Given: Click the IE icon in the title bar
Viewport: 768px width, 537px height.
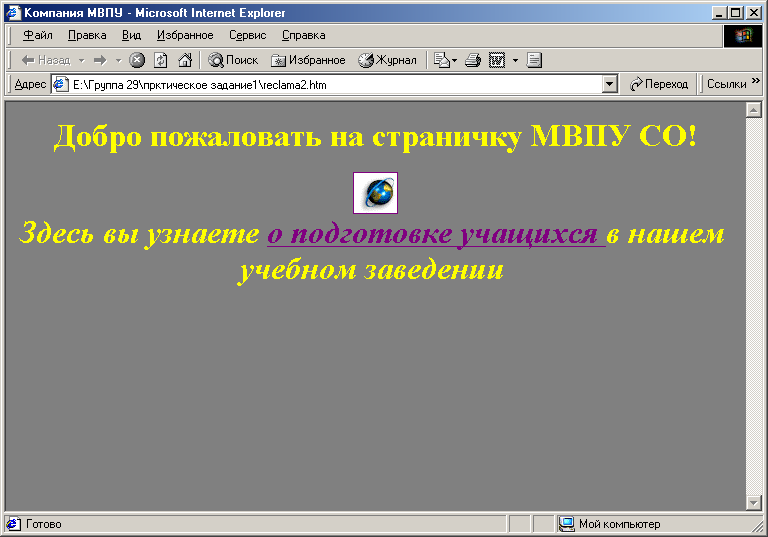Looking at the screenshot, I should pyautogui.click(x=13, y=13).
